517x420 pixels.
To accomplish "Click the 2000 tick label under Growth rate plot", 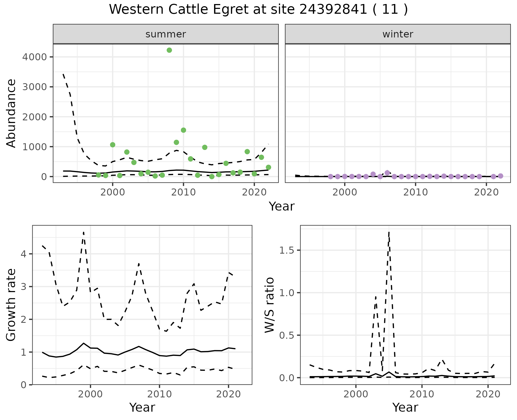I will (x=90, y=394).
